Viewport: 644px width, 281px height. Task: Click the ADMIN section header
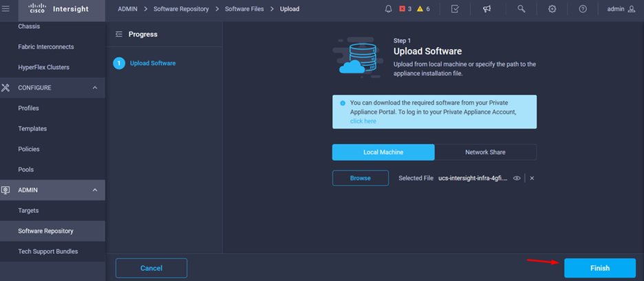[52, 190]
